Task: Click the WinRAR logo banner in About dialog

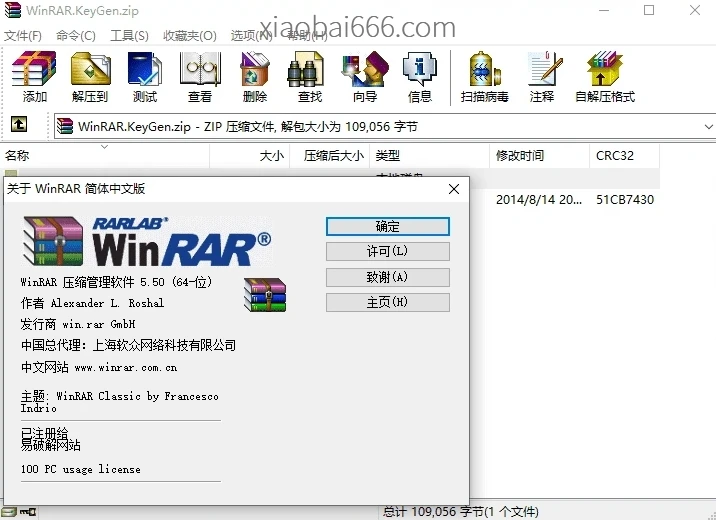Action: point(147,241)
